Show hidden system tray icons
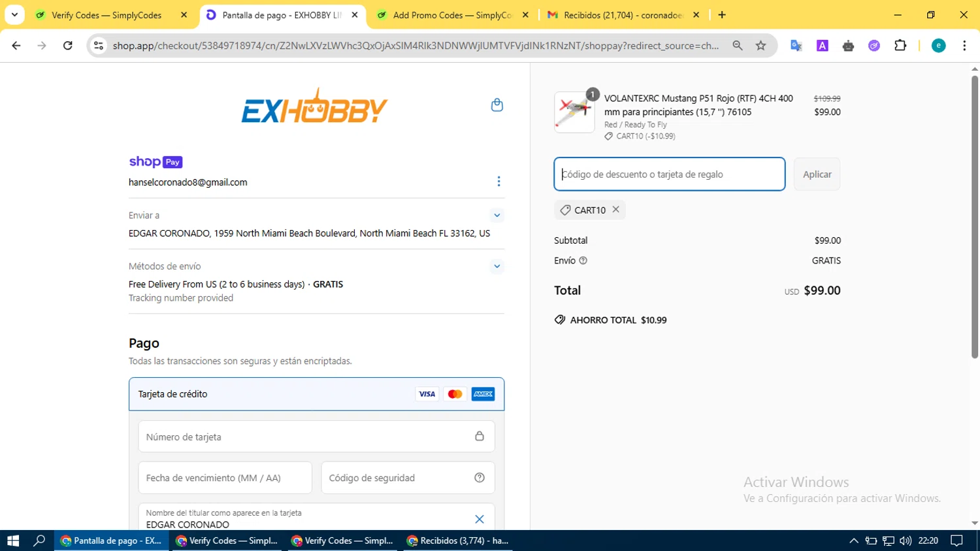 853,541
